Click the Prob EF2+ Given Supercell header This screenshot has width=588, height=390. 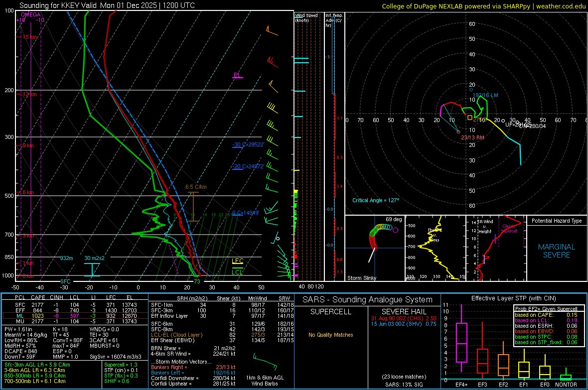pyautogui.click(x=546, y=309)
